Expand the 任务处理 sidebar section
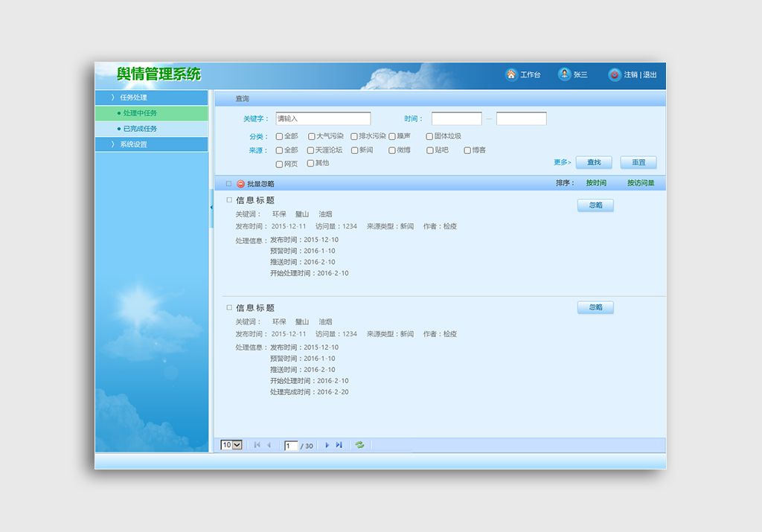 [x=152, y=97]
